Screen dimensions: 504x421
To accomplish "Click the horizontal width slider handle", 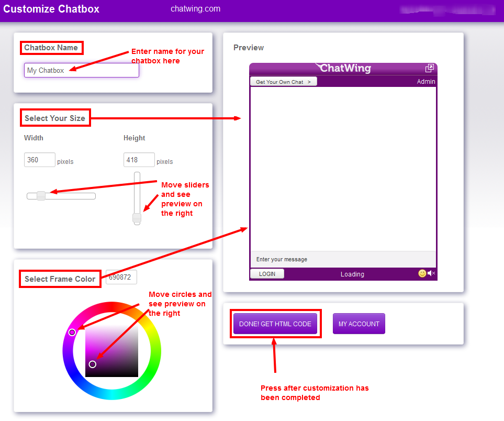I will pos(41,195).
